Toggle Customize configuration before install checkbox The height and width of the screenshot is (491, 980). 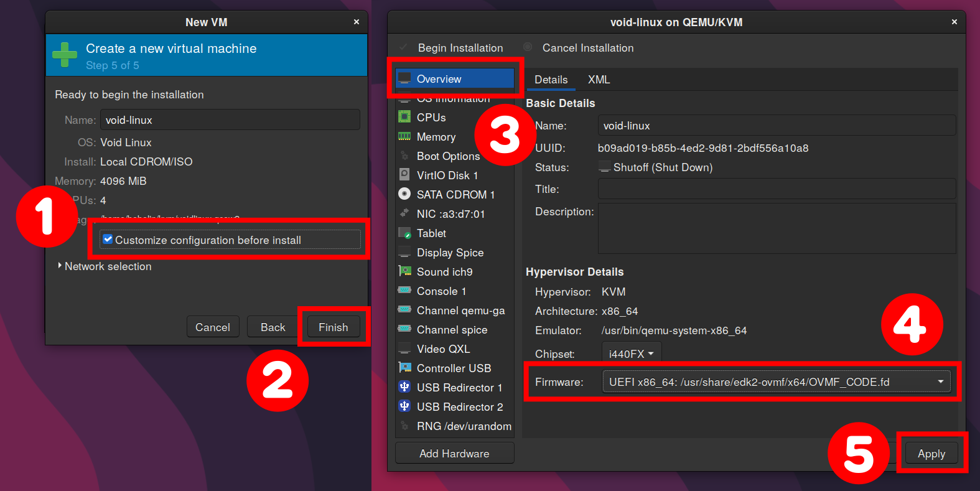(x=108, y=240)
